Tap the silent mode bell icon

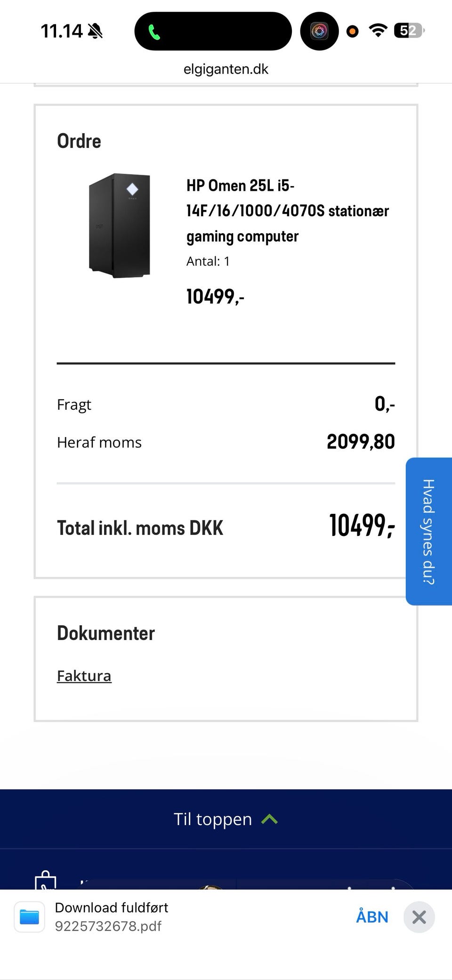coord(95,32)
